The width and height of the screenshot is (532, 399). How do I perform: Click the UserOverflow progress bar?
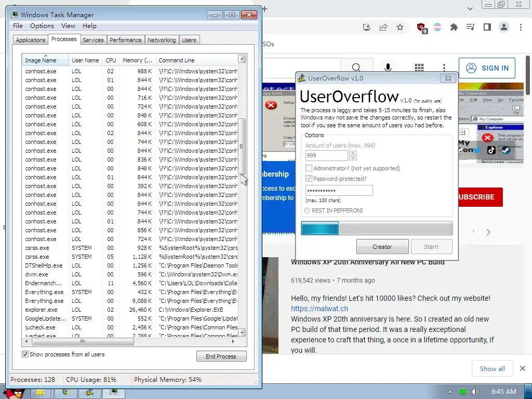(x=377, y=229)
